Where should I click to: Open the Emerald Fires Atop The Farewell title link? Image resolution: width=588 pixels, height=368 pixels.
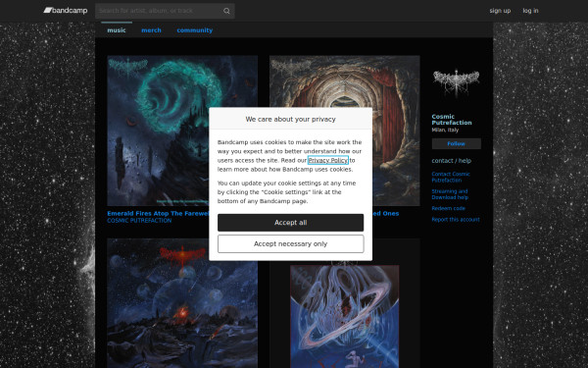coord(158,213)
